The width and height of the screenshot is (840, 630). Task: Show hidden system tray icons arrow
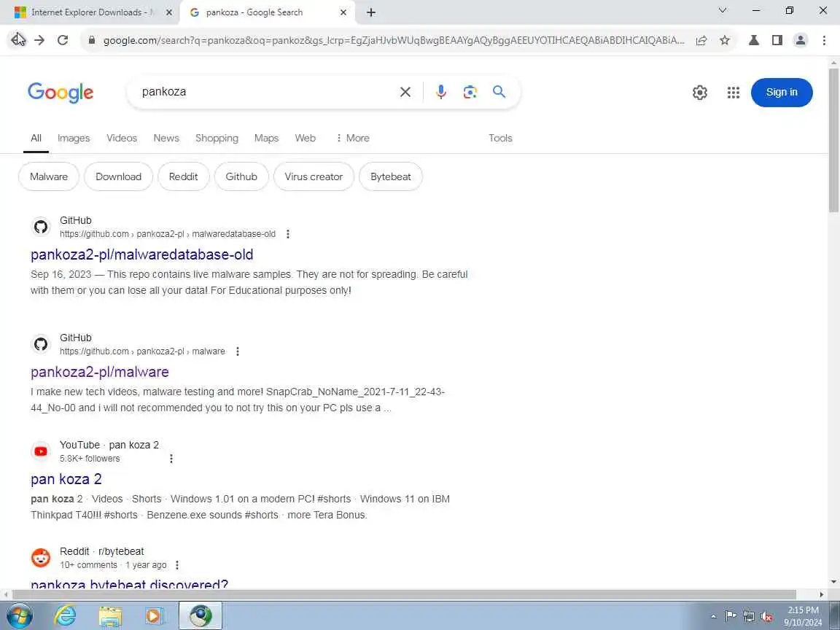click(x=713, y=617)
